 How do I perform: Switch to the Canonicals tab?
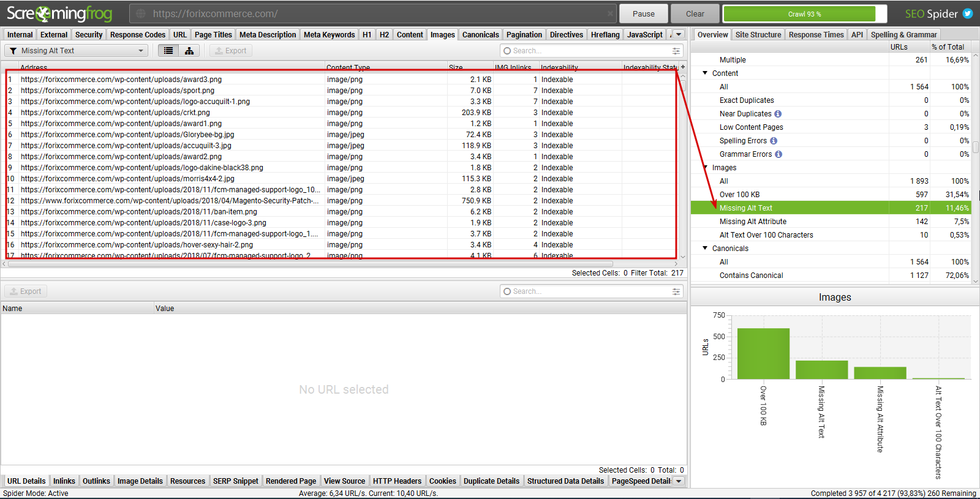click(481, 35)
